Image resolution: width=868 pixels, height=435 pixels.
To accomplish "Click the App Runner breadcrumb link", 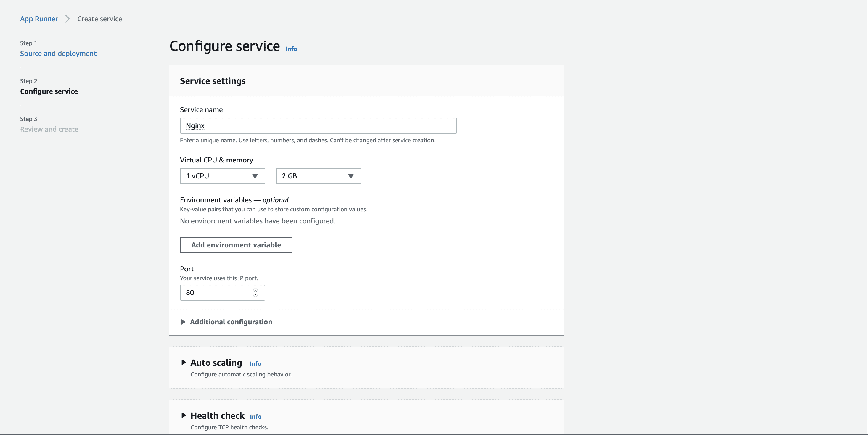I will point(39,18).
